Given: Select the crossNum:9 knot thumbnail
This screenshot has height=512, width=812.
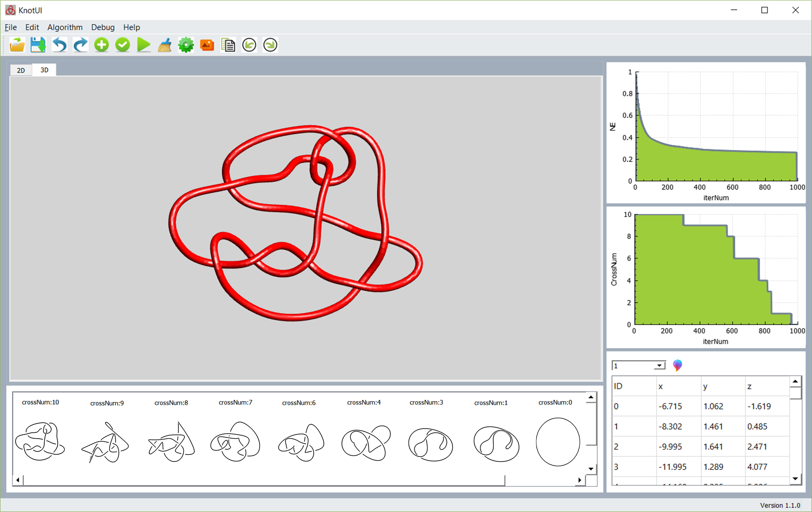Looking at the screenshot, I should click(x=105, y=442).
